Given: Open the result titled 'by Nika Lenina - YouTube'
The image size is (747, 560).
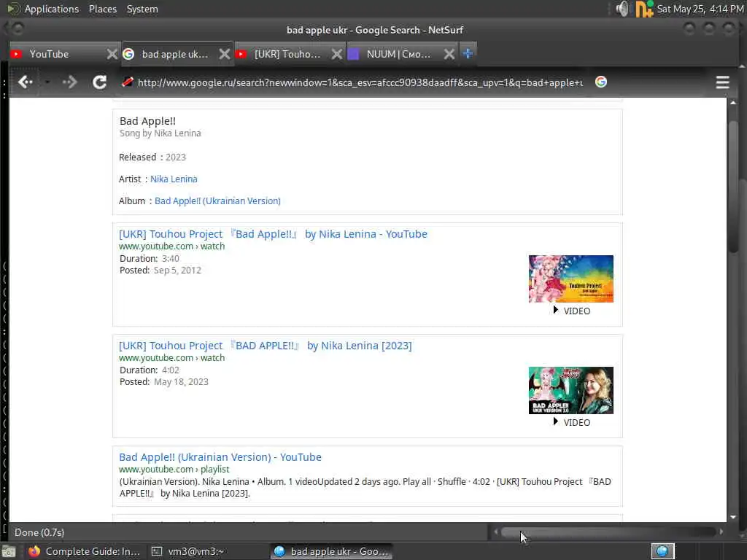Looking at the screenshot, I should point(273,234).
